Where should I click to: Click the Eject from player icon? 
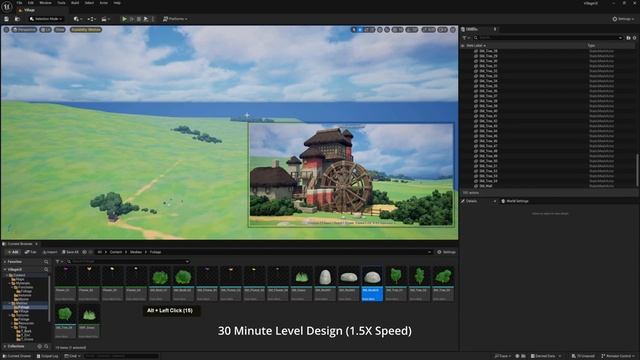(x=146, y=19)
